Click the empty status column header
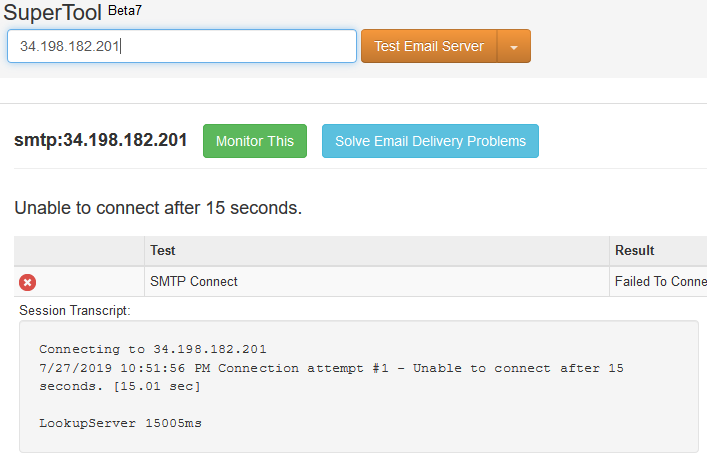The height and width of the screenshot is (460, 707). [79, 251]
